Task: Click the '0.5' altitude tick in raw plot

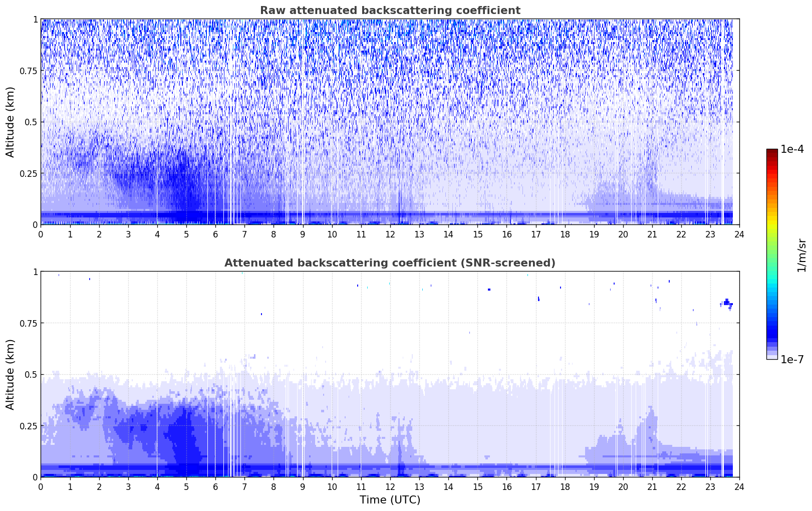Action: (32, 122)
